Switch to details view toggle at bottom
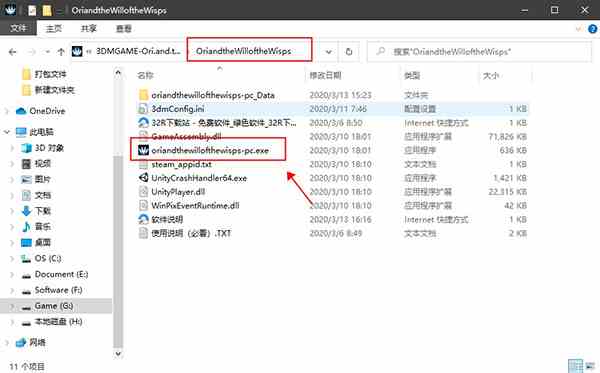The image size is (600, 373). pyautogui.click(x=575, y=366)
